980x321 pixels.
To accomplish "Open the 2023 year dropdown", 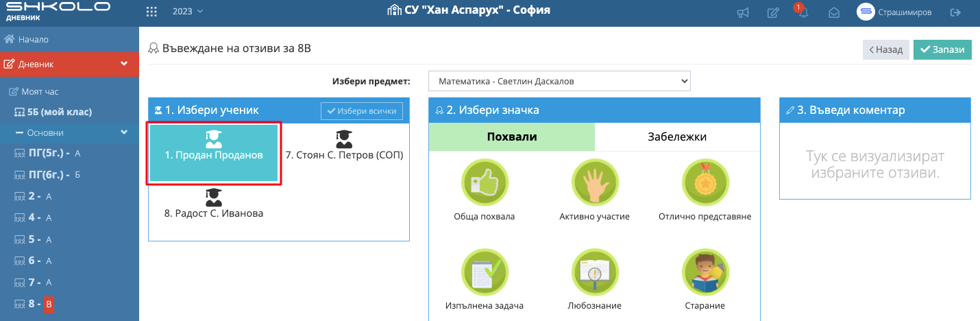I will coord(188,12).
